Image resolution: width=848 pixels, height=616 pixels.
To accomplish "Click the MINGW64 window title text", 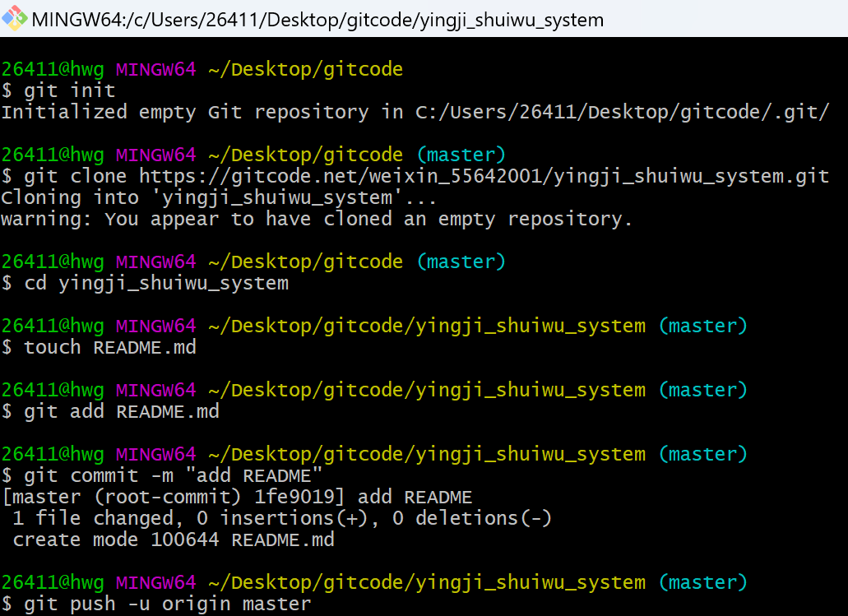I will click(x=317, y=19).
